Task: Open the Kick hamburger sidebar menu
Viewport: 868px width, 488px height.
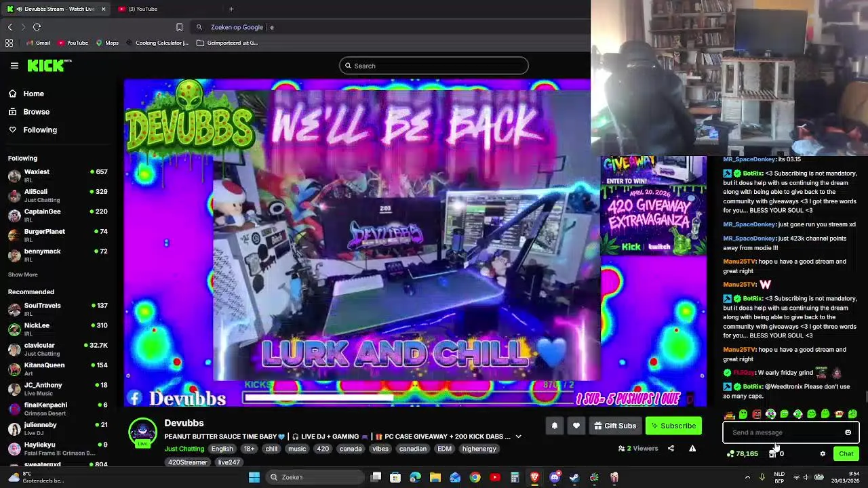Action: (14, 66)
